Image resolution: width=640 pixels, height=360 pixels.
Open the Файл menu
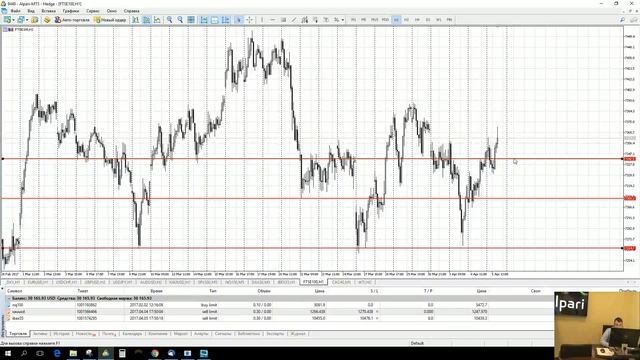[16, 11]
